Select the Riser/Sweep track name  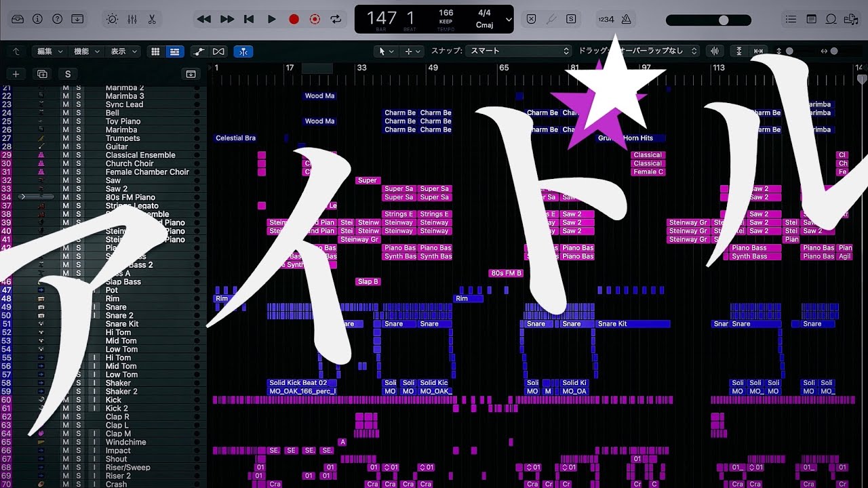pos(127,468)
